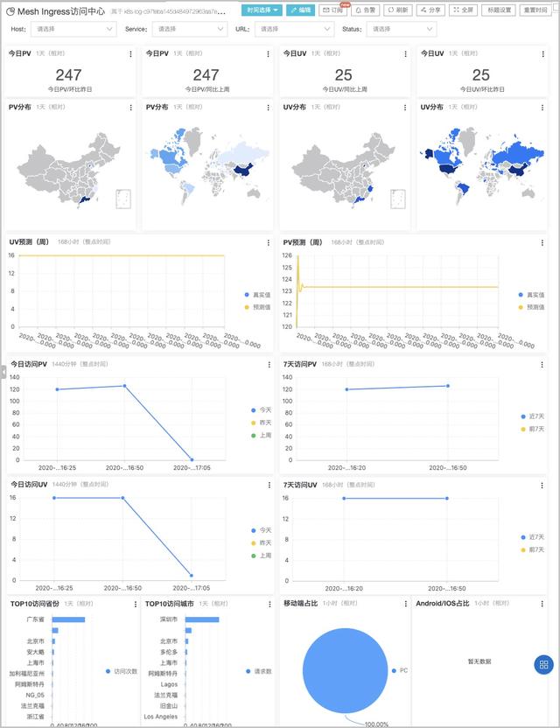Click the Mesh Ingress访问中心 dashboard title

point(61,10)
